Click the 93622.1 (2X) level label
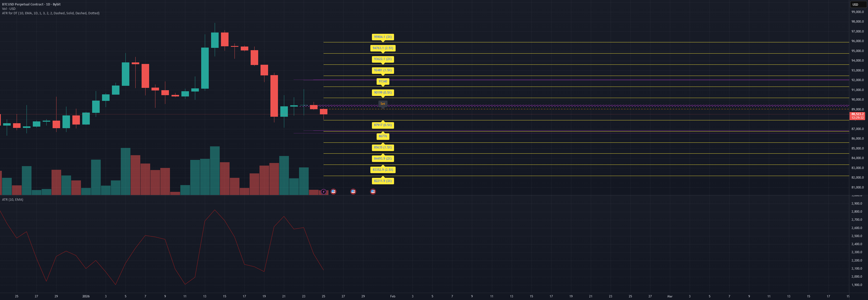Viewport: 868px width, 300px height. tap(383, 59)
